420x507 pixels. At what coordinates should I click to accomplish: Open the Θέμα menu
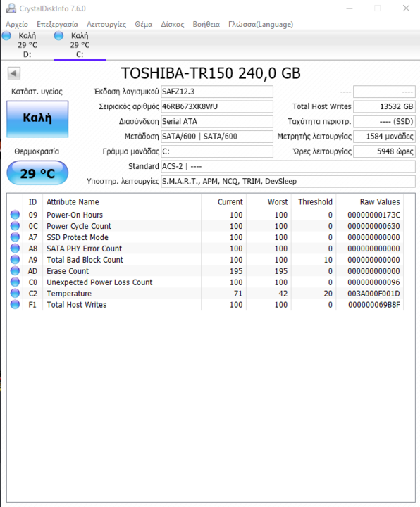tap(143, 24)
